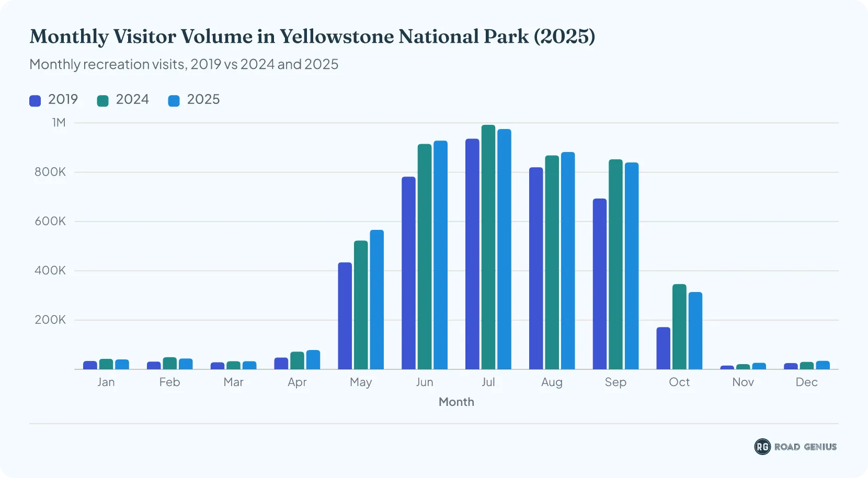Click the 800K y-axis label
Screen dimensions: 868x478
click(50, 172)
